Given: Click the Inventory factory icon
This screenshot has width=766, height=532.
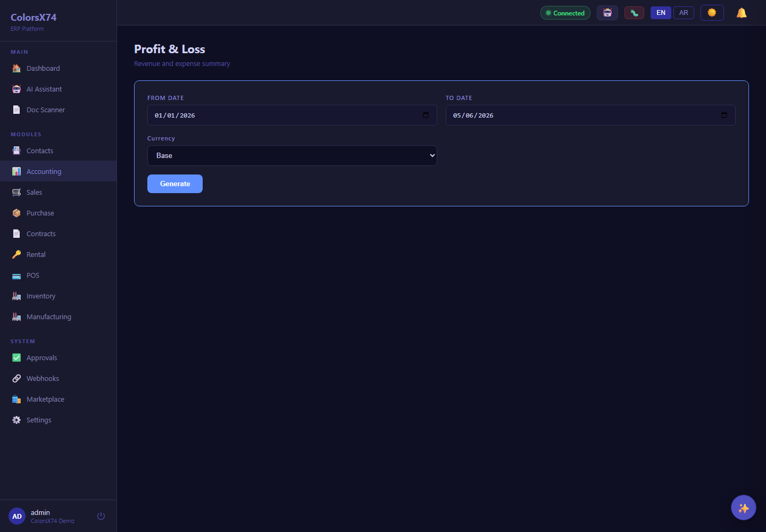Looking at the screenshot, I should tap(16, 296).
